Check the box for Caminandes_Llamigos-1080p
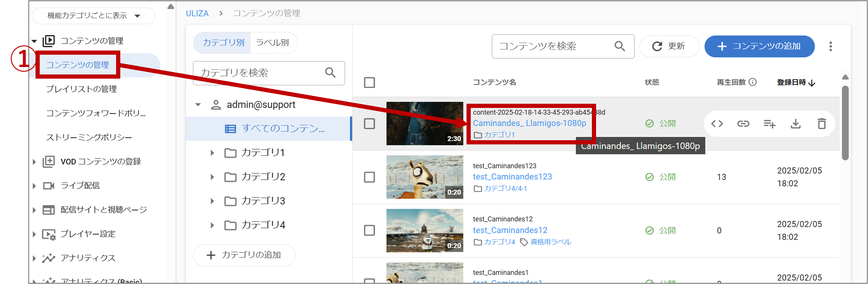Screen dimensions: 868x284 click(x=369, y=124)
